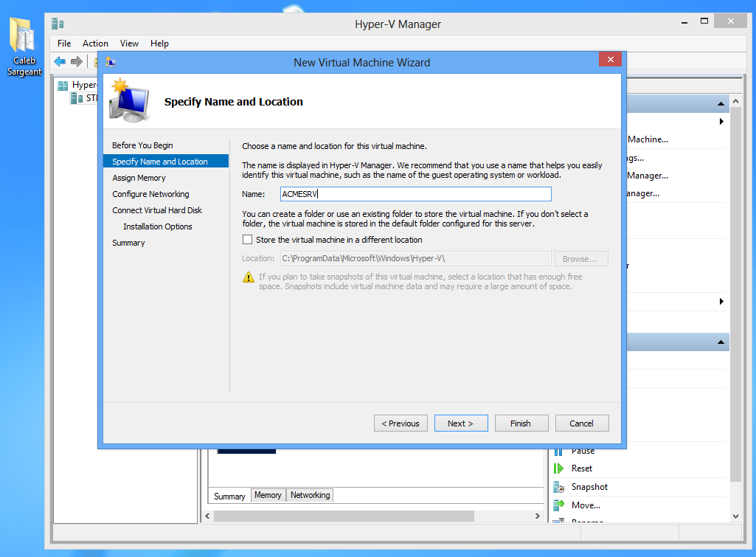Click the server icon in the tree

[x=77, y=98]
